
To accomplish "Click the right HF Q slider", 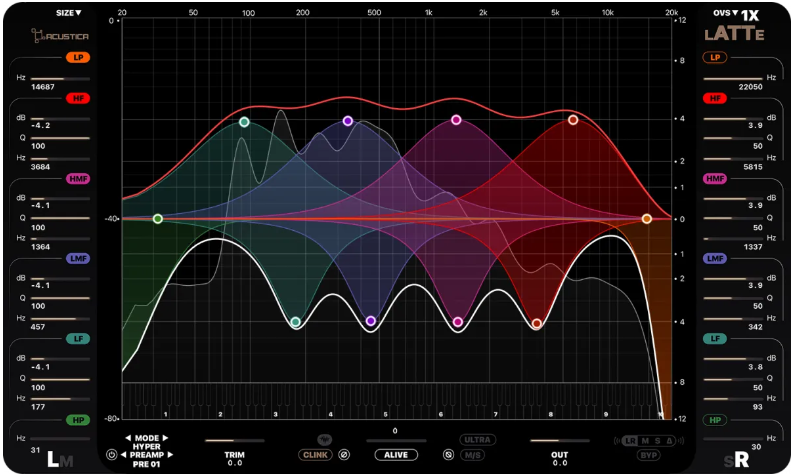I will point(733,138).
